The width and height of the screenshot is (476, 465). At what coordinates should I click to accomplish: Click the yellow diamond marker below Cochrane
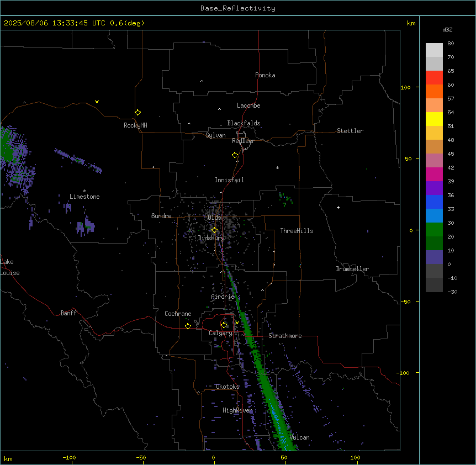(x=188, y=326)
